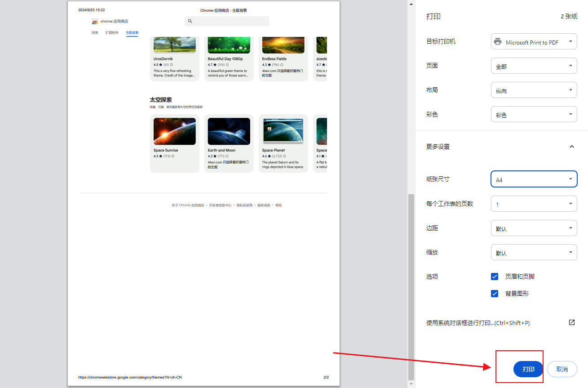The width and height of the screenshot is (588, 388).
Task: Click the search box in preview
Action: [x=227, y=21]
